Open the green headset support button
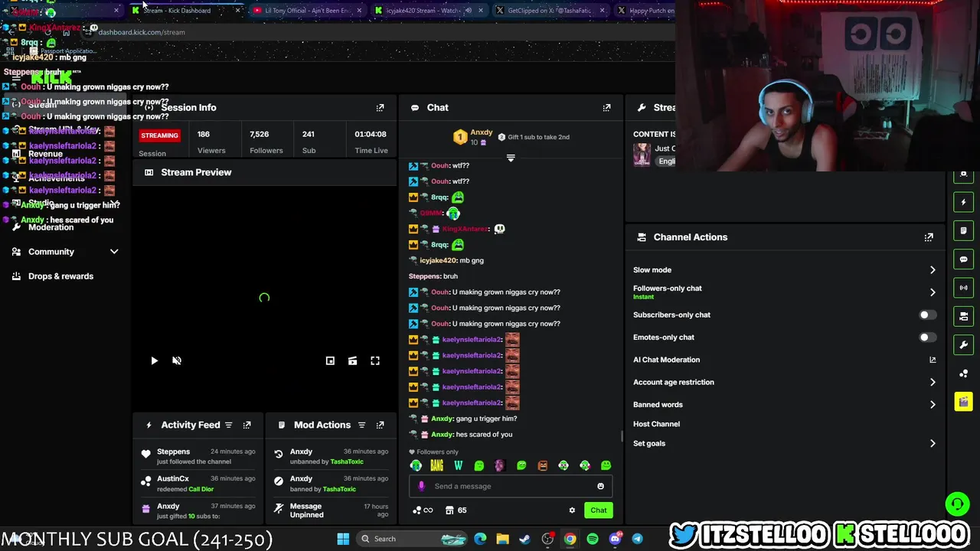Image resolution: width=980 pixels, height=551 pixels. point(956,504)
